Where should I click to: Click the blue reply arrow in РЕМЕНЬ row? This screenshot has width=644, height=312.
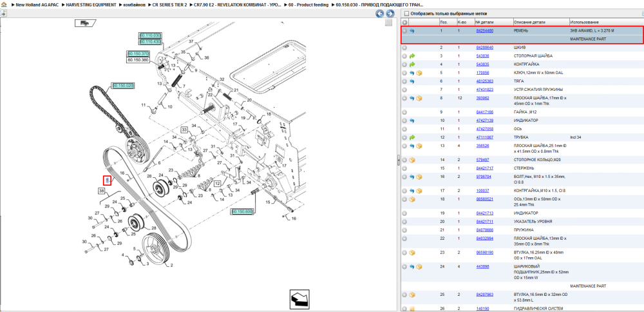tap(412, 31)
